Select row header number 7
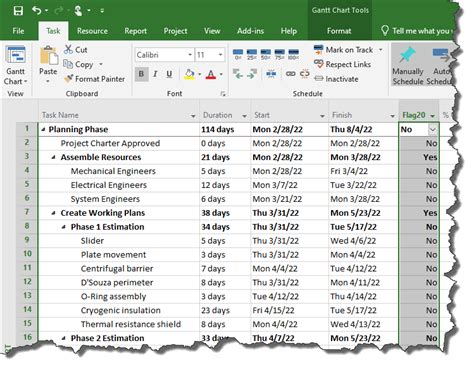The width and height of the screenshot is (474, 367). click(27, 212)
